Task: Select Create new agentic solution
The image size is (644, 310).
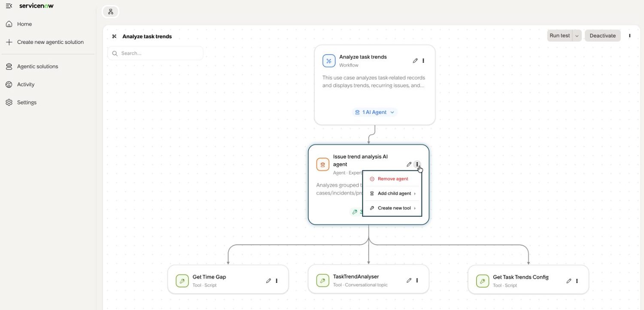Action: (50, 42)
